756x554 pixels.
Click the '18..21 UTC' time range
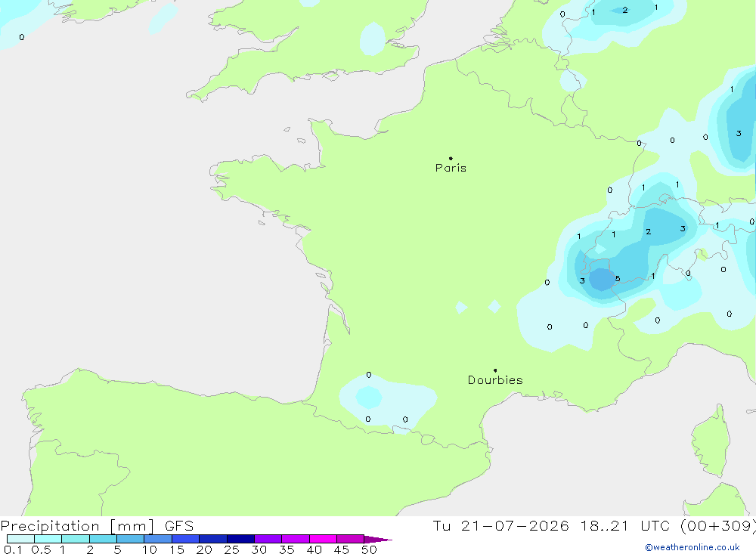pyautogui.click(x=625, y=526)
